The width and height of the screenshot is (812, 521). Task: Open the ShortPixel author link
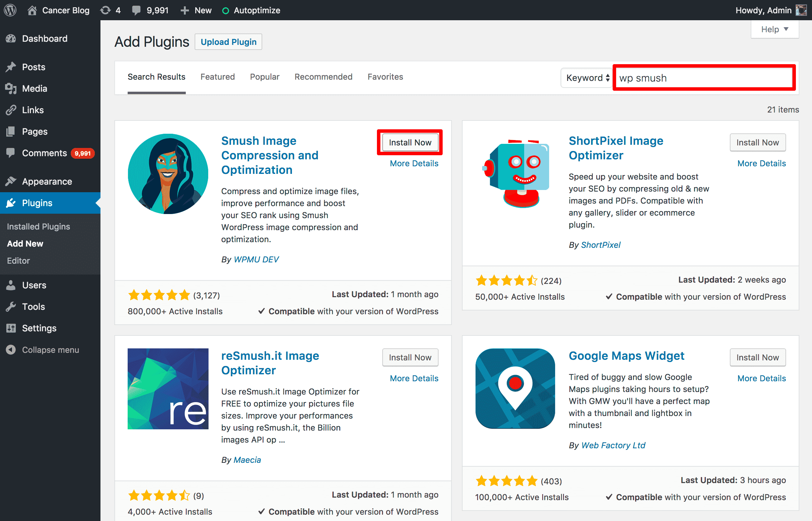coord(601,245)
